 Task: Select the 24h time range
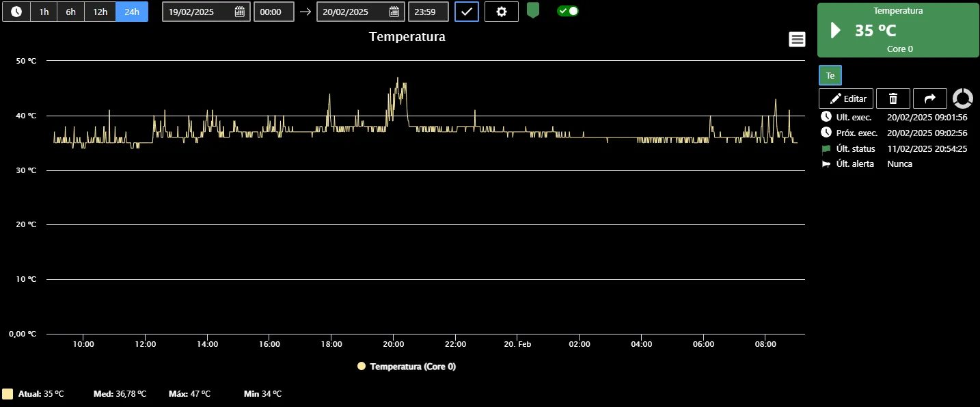pos(132,12)
